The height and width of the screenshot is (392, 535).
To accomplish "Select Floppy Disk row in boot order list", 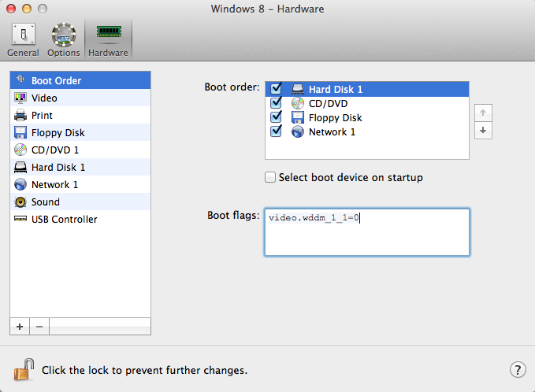I will (367, 117).
